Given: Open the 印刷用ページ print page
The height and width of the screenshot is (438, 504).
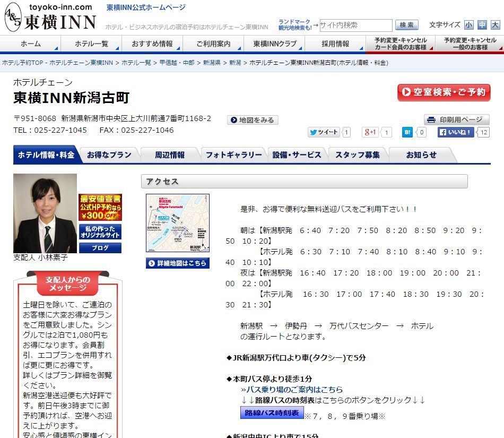Looking at the screenshot, I should [457, 119].
